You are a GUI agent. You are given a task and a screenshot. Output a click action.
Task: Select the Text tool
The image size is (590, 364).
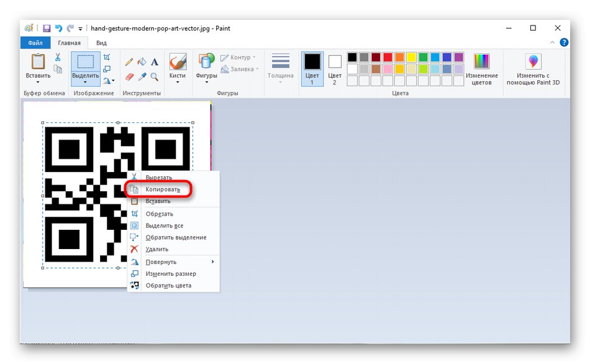pyautogui.click(x=155, y=62)
